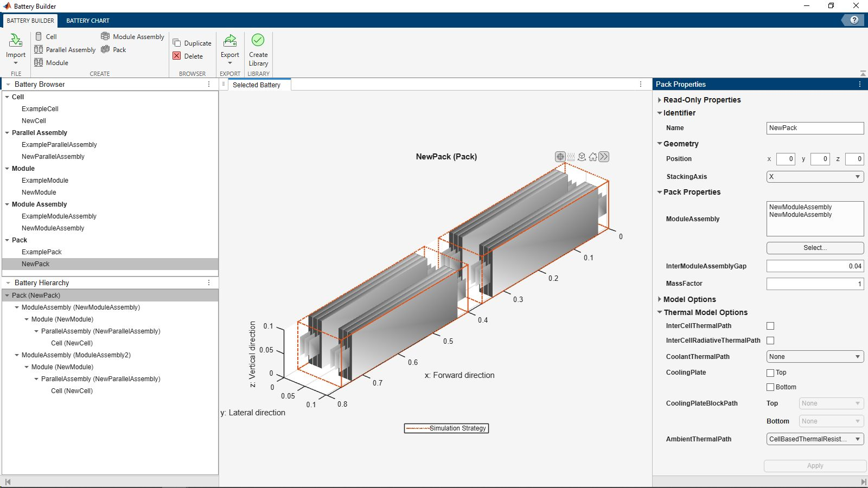Collapse the Cell group in Battery Browser

[x=7, y=97]
